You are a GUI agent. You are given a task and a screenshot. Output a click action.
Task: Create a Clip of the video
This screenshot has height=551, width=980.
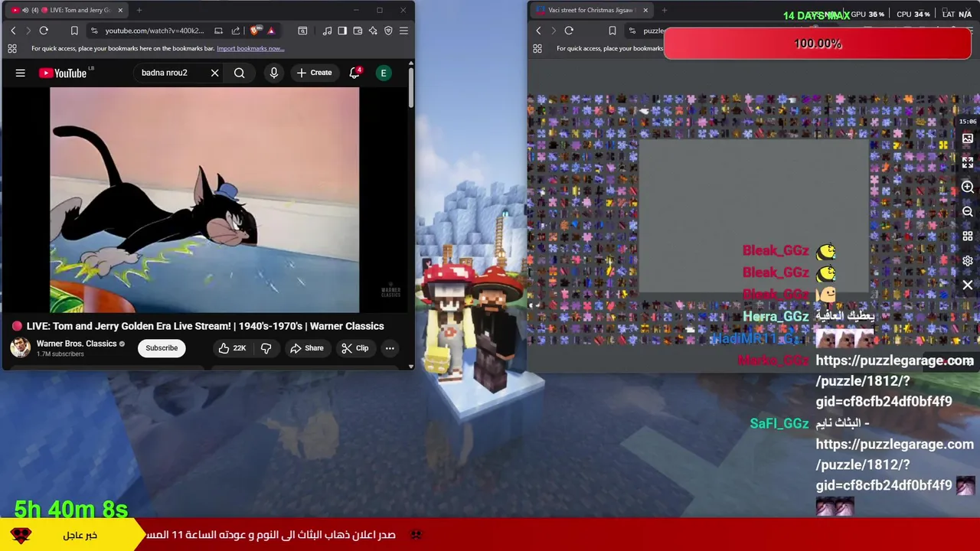point(354,348)
